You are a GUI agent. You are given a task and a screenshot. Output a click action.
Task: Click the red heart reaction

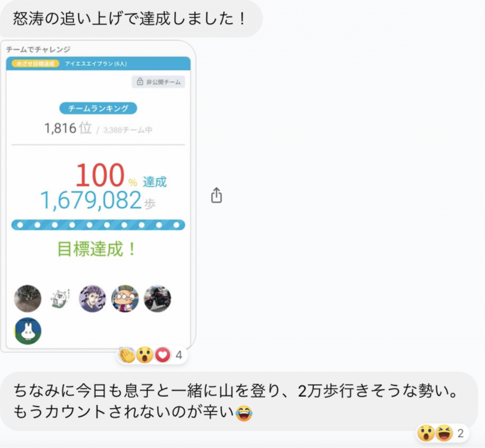coord(163,355)
